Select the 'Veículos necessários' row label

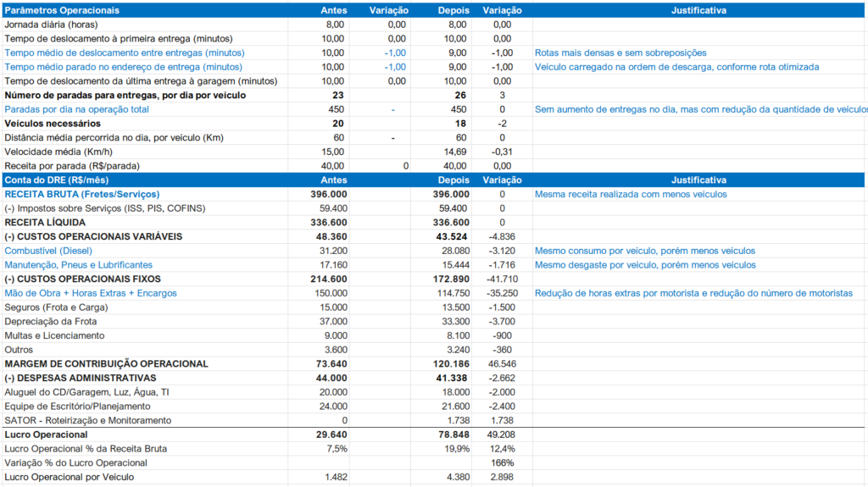click(50, 124)
